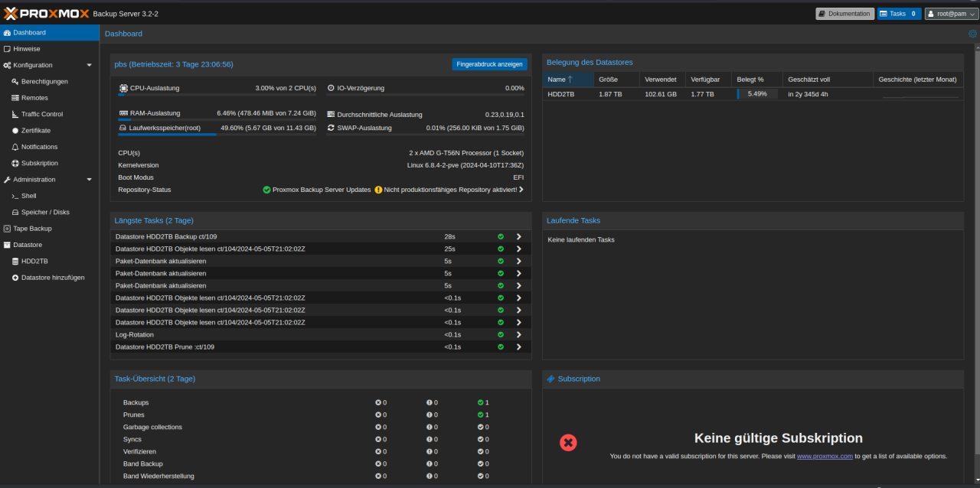Click the CPU-Auslastung usage bar
Viewport: 980px width, 488px height.
tap(217, 96)
